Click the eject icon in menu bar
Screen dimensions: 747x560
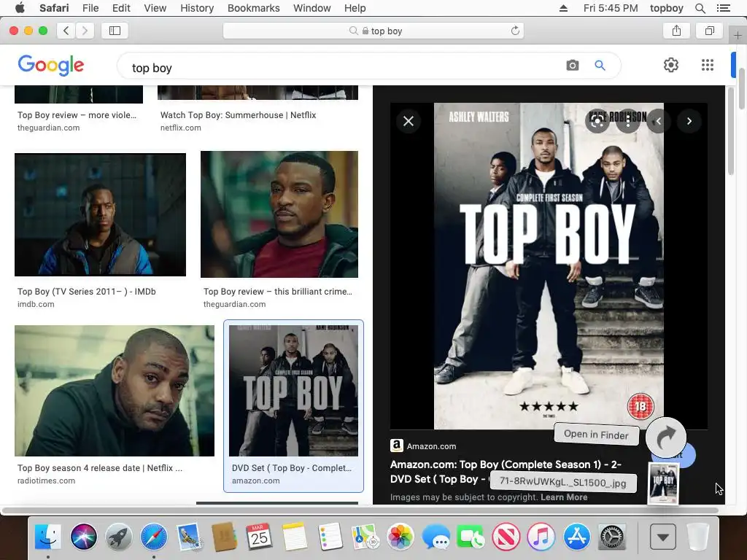pos(563,8)
